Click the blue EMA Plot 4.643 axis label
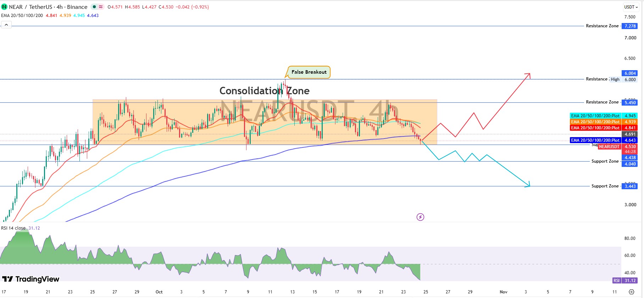 pos(604,140)
